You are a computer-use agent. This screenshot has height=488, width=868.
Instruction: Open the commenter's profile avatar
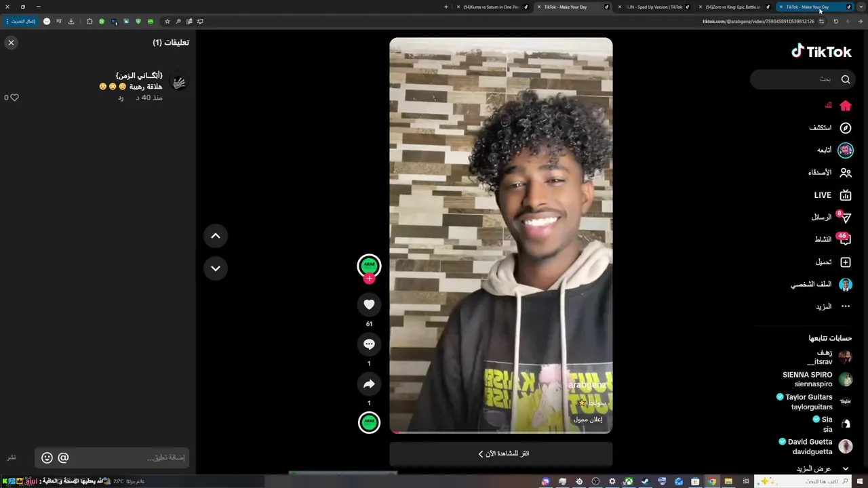click(179, 82)
